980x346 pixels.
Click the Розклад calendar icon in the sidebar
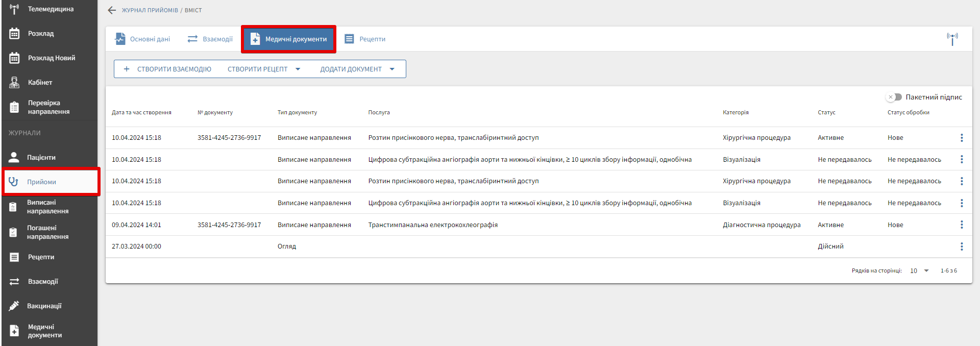point(14,34)
